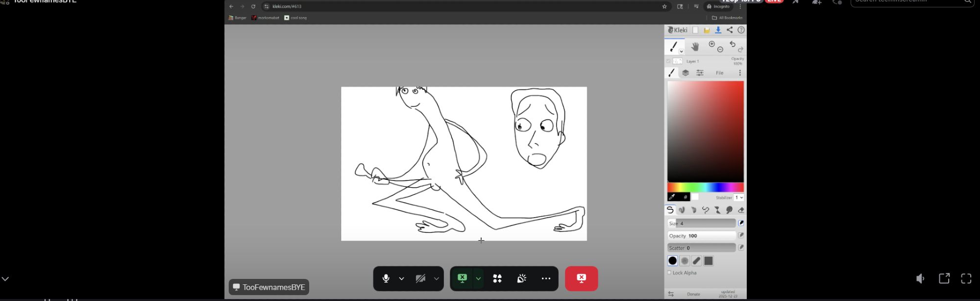
Task: Select the Eraser brush
Action: [x=741, y=210]
